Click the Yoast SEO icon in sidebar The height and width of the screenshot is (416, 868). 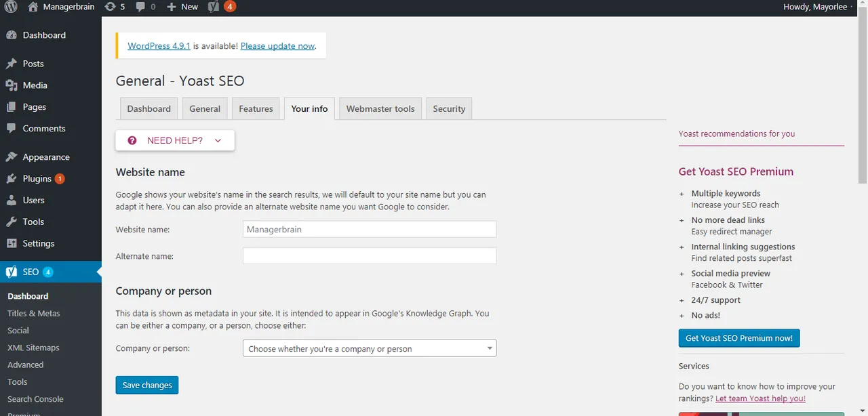tap(12, 272)
